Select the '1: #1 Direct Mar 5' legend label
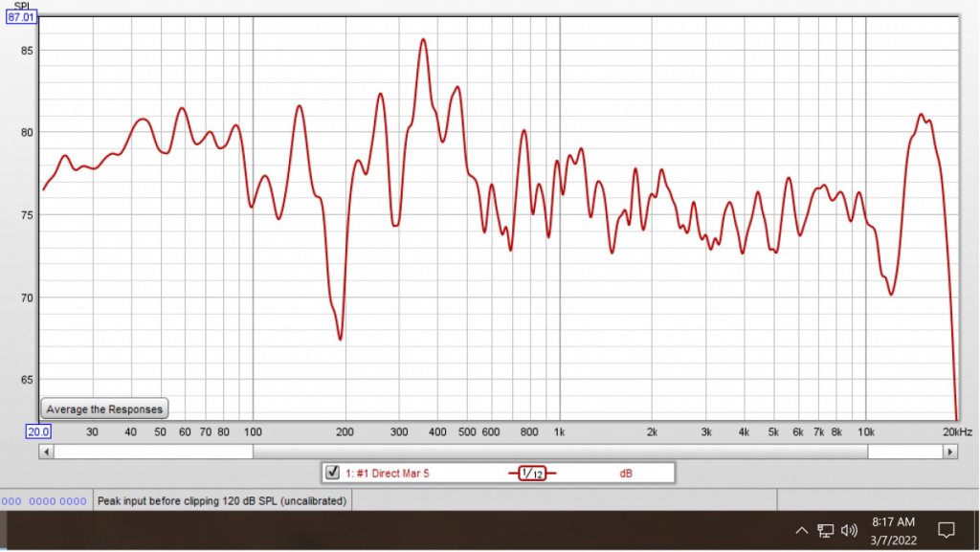This screenshot has height=552, width=980. pos(388,474)
